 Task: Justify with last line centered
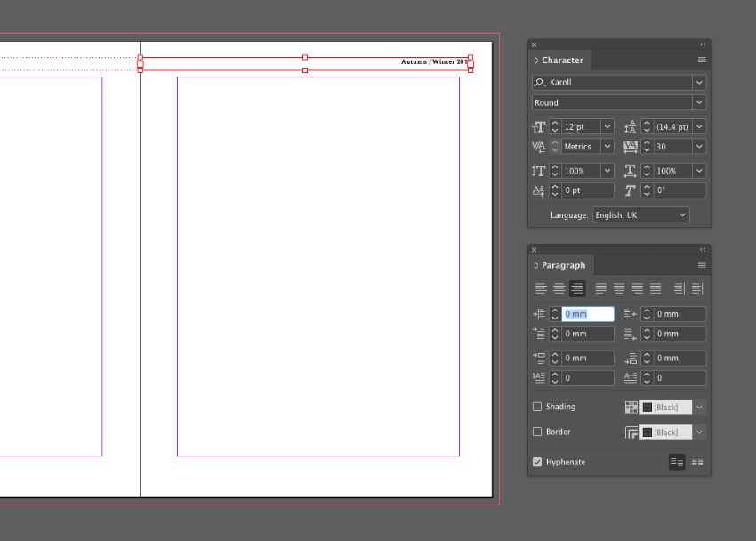619,288
